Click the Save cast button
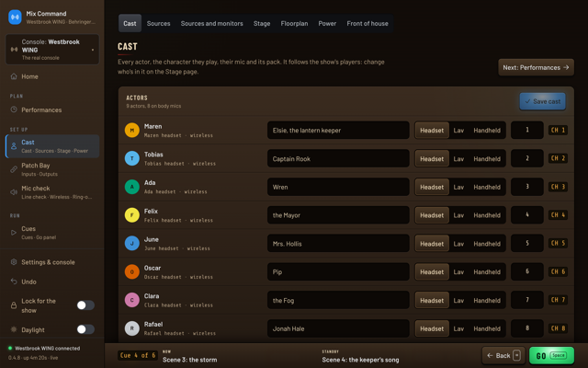588x368 pixels. click(543, 101)
